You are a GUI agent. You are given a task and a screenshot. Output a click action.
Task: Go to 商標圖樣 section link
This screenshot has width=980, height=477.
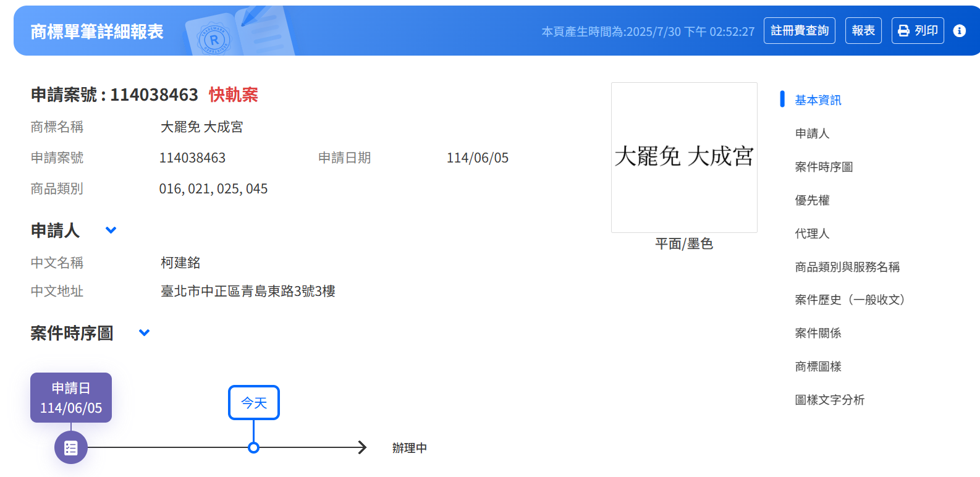[x=818, y=366]
